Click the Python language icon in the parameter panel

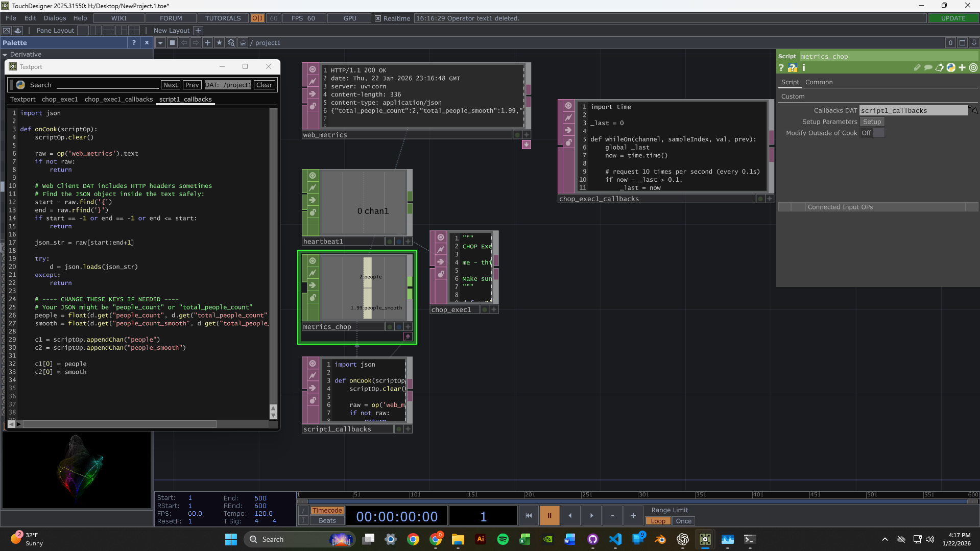click(951, 67)
